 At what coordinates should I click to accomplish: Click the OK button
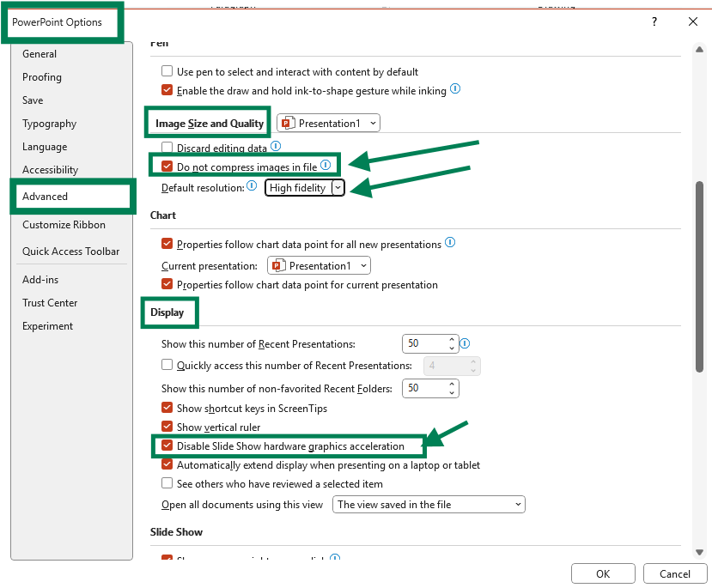click(x=603, y=574)
